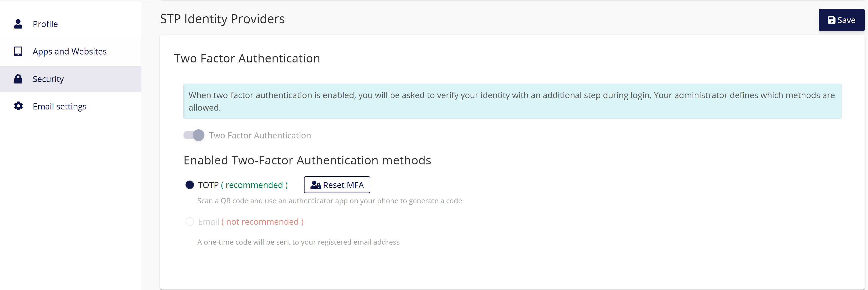Screen dimensions: 868x290
Task: Select the TOTP radio button
Action: (190, 185)
